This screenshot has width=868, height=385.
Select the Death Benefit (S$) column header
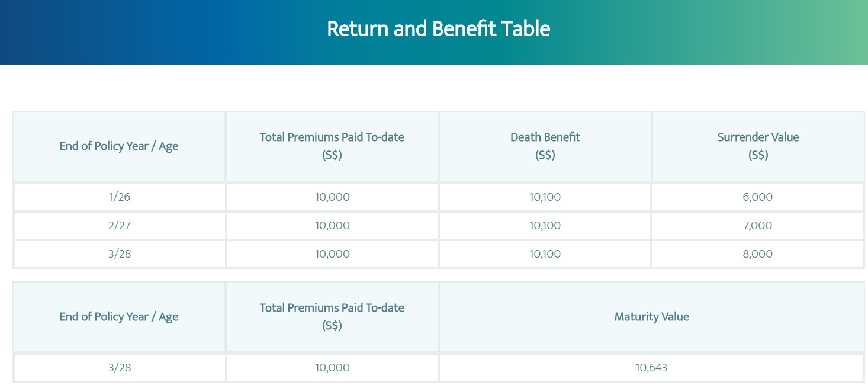545,146
